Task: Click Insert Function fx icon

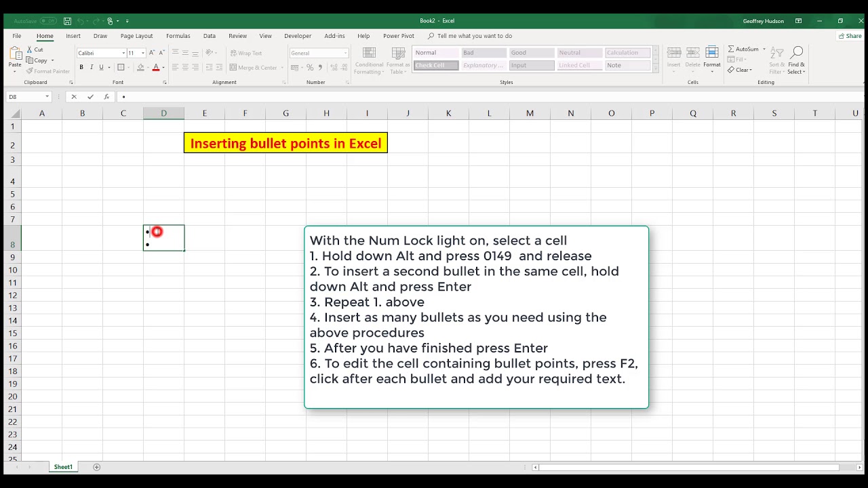Action: click(106, 97)
